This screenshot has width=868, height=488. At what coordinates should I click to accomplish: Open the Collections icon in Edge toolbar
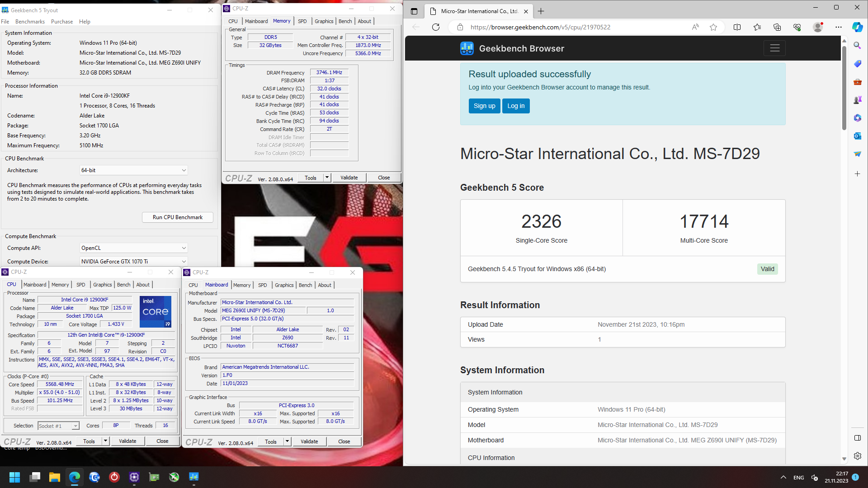coord(777,27)
